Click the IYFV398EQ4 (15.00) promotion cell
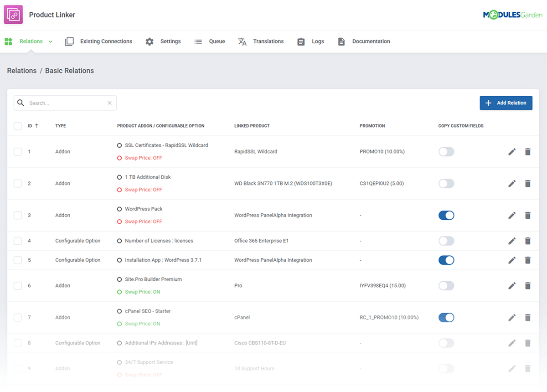The width and height of the screenshot is (547, 392). pos(382,286)
